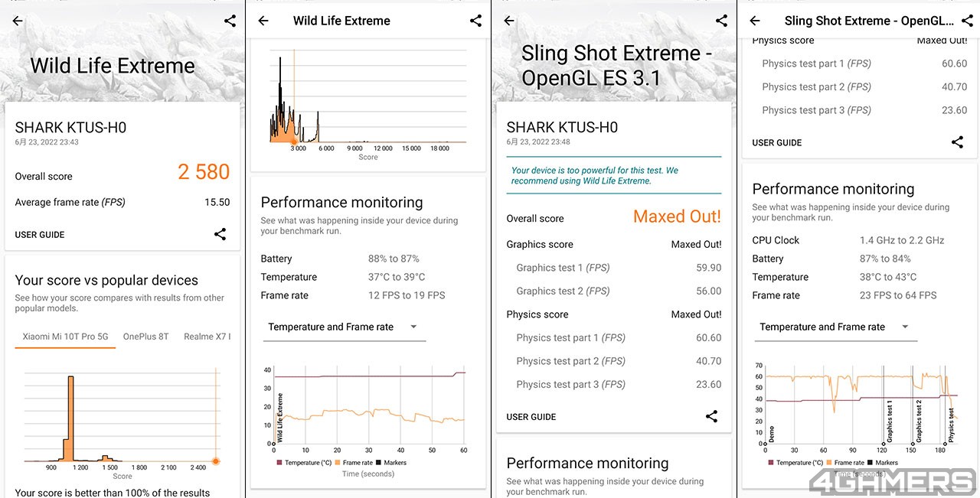Go back in Sling Shot Extreme - OpenGL panel
Screen dimensions: 980x498
[x=755, y=21]
